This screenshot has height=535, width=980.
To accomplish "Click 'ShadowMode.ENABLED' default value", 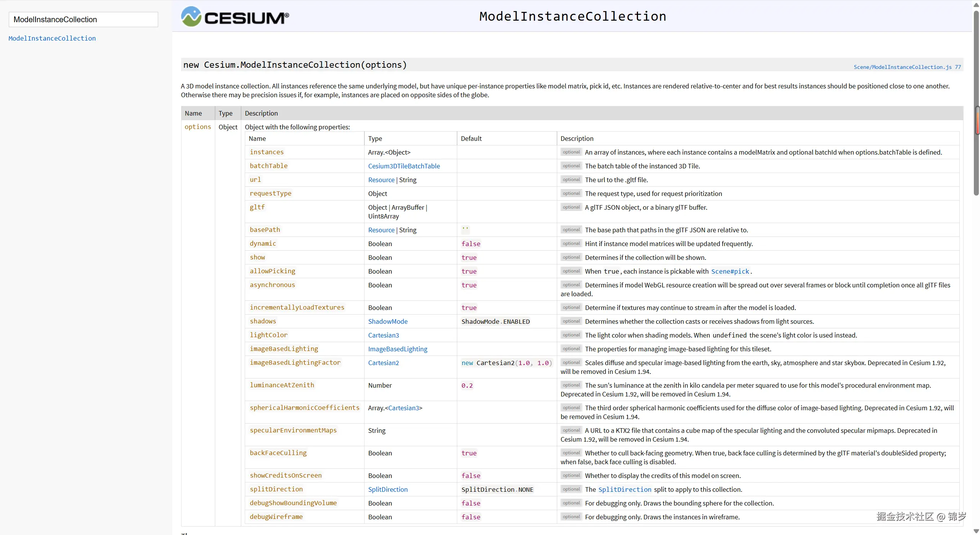I will pos(496,321).
